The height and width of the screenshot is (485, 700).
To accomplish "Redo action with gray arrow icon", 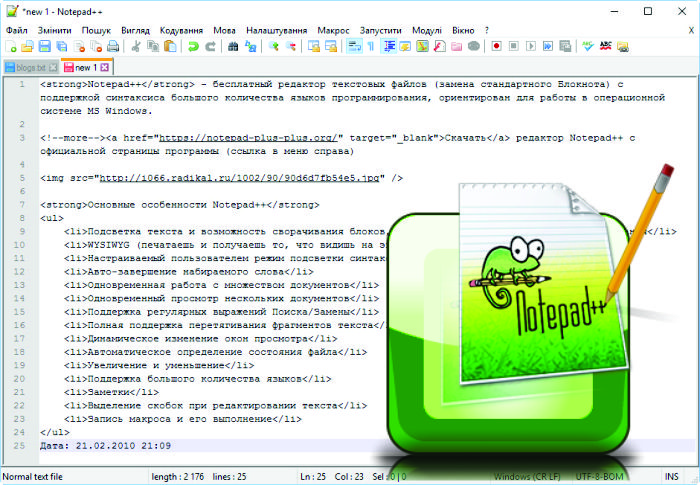I will [x=210, y=46].
